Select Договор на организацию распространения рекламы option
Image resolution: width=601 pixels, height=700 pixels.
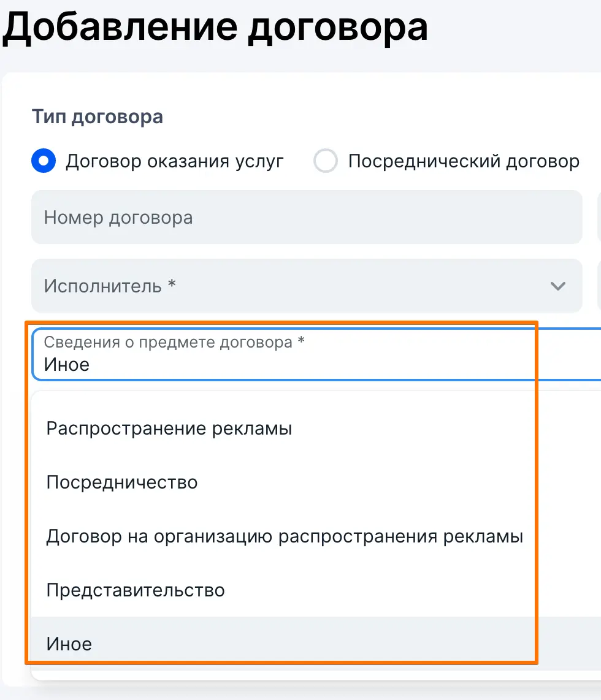[285, 536]
